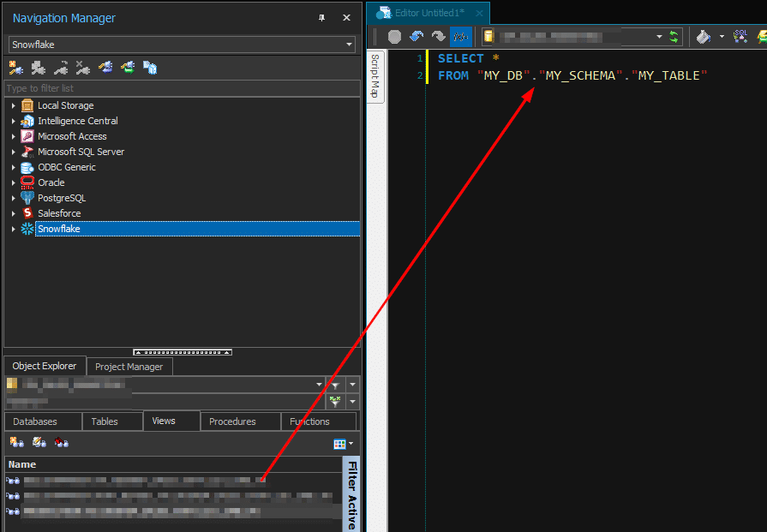Open the Tables tab
This screenshot has height=532, width=767.
point(112,421)
